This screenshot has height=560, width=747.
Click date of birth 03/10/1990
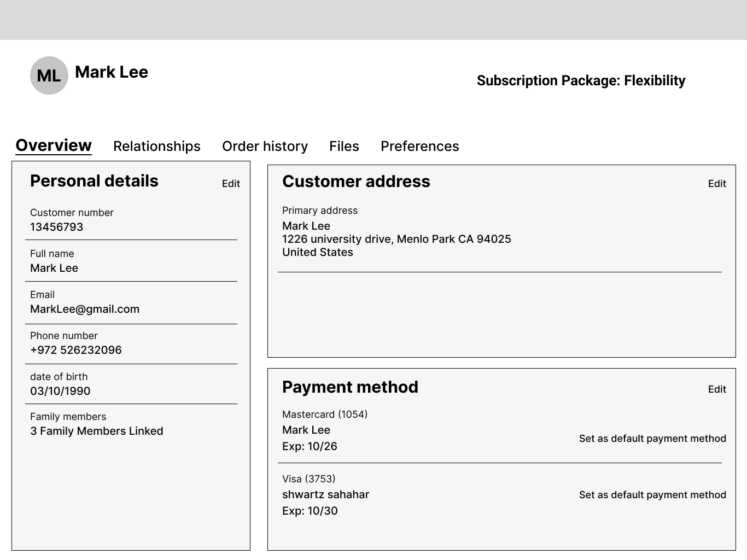coord(60,391)
